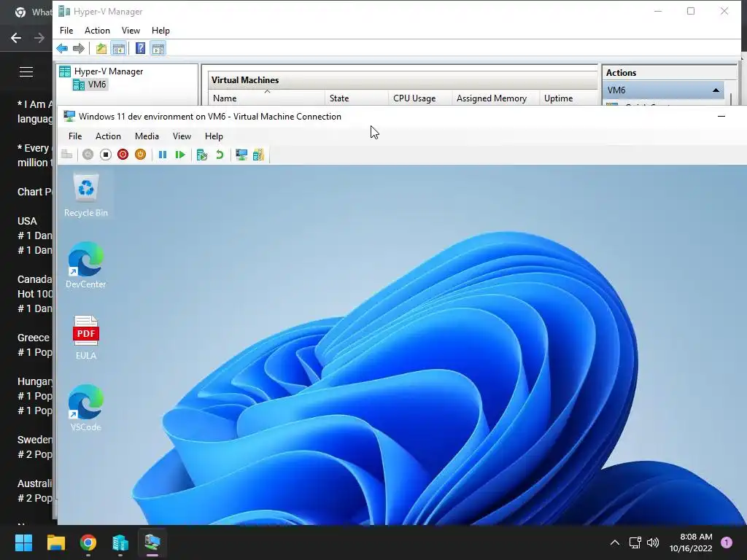Open clock and date 8:08 AM
This screenshot has width=747, height=560.
pyautogui.click(x=691, y=542)
